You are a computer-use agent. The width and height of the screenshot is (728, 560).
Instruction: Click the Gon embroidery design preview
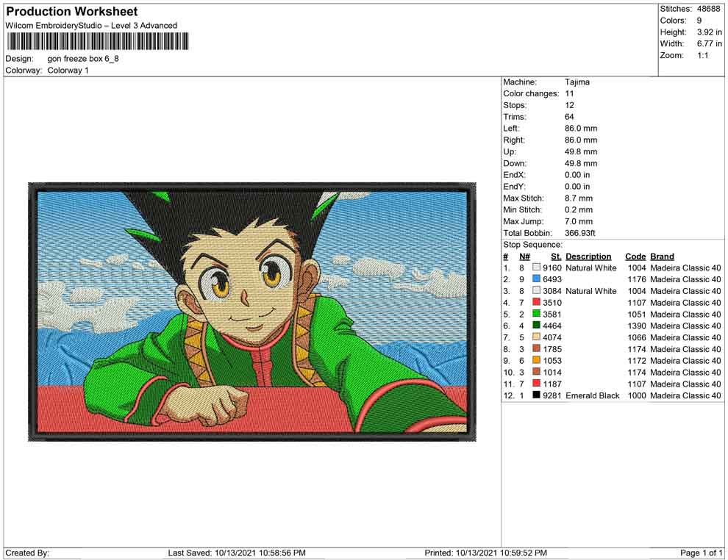[x=252, y=312]
